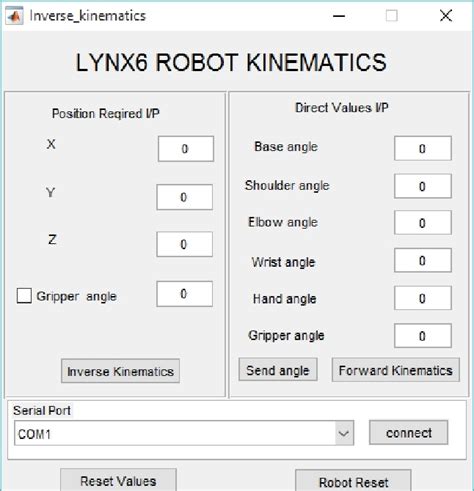Click the Shoulder angle label

click(287, 186)
